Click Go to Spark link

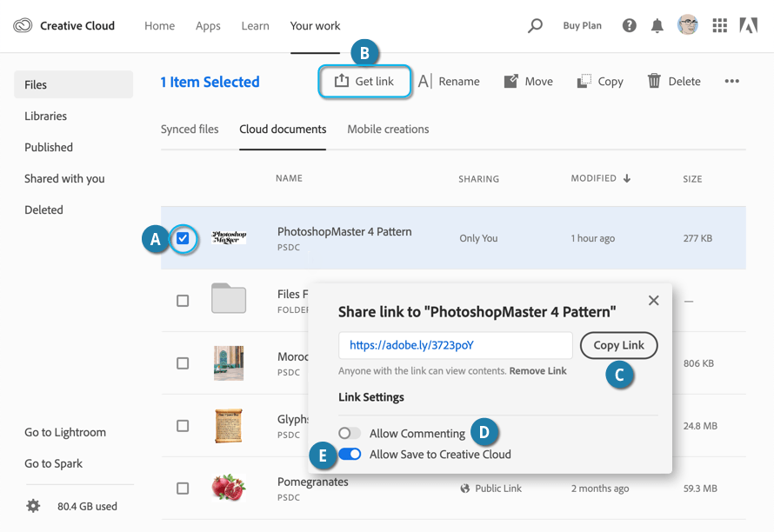click(53, 463)
